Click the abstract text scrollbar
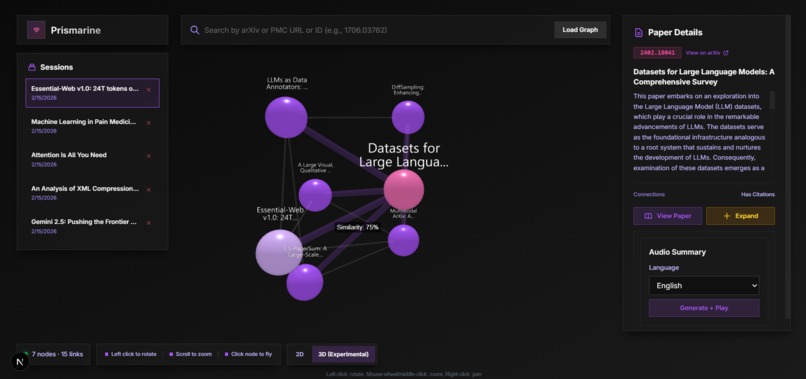The width and height of the screenshot is (806, 379). [x=772, y=100]
